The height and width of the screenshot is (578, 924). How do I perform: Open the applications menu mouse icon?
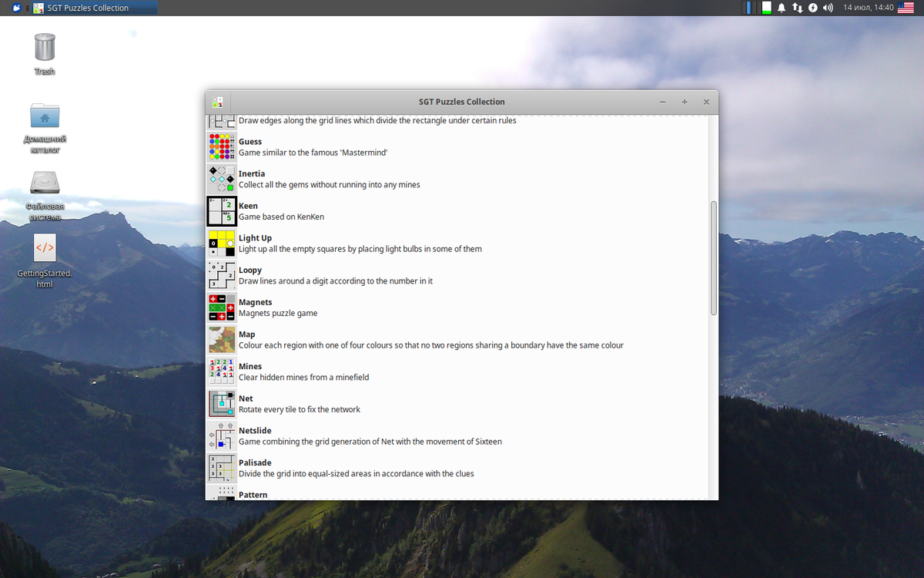pyautogui.click(x=17, y=8)
